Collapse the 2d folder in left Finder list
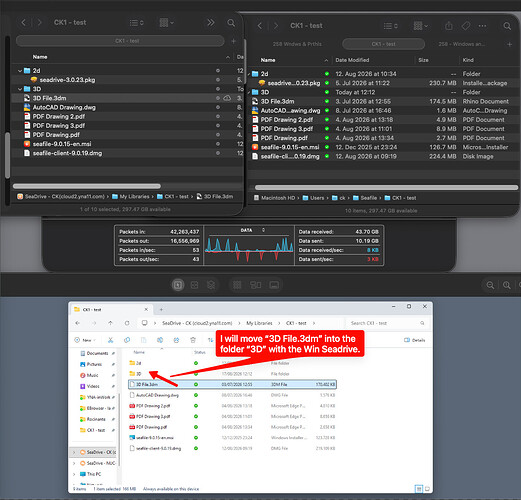The width and height of the screenshot is (521, 500). pos(20,71)
